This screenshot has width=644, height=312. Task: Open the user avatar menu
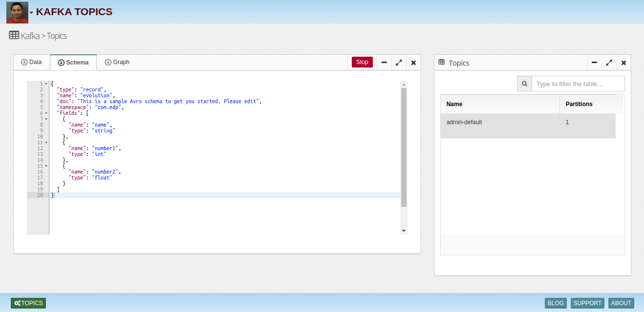tap(17, 12)
